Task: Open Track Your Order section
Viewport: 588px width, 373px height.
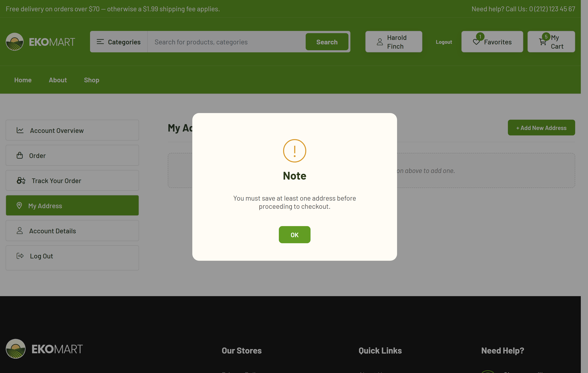Action: click(x=72, y=181)
